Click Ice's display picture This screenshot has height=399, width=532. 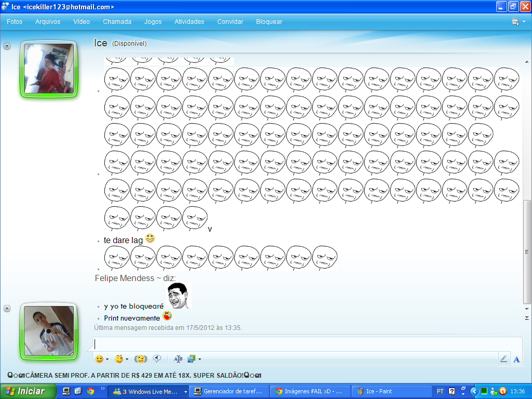click(x=49, y=69)
